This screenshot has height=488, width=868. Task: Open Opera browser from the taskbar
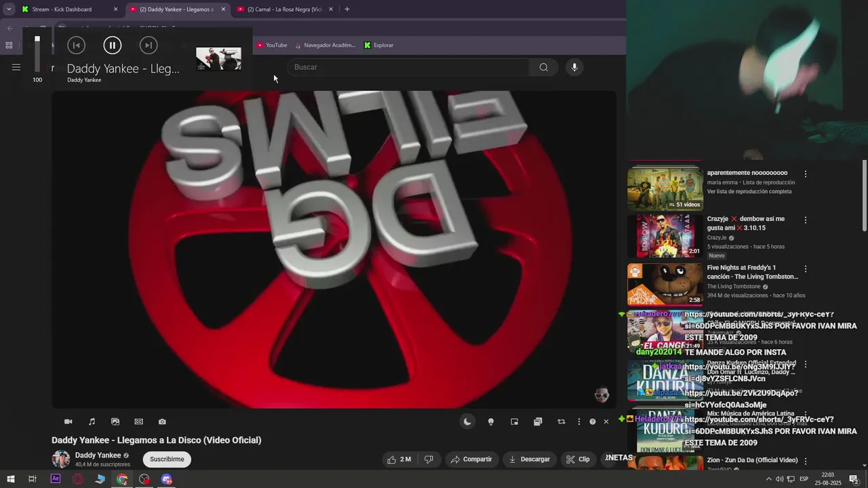tap(78, 479)
